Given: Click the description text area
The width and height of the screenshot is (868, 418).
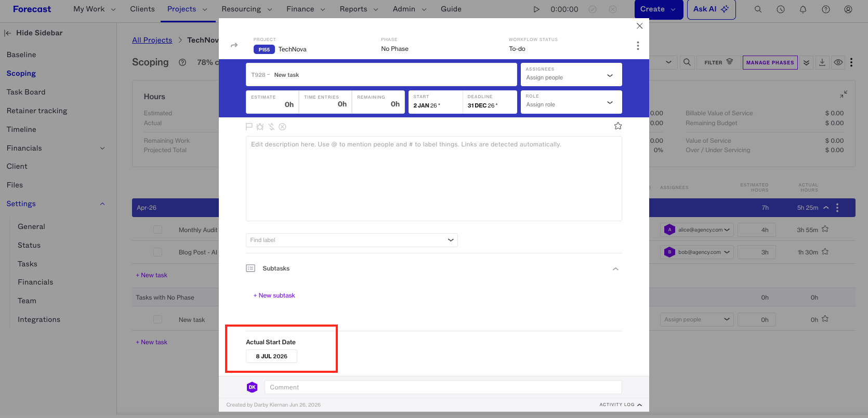Looking at the screenshot, I should point(433,179).
